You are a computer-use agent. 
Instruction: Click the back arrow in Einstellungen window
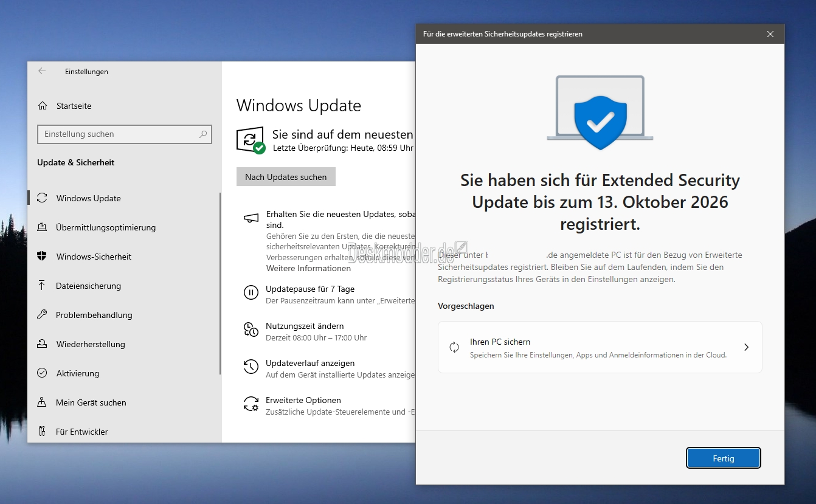pyautogui.click(x=42, y=71)
